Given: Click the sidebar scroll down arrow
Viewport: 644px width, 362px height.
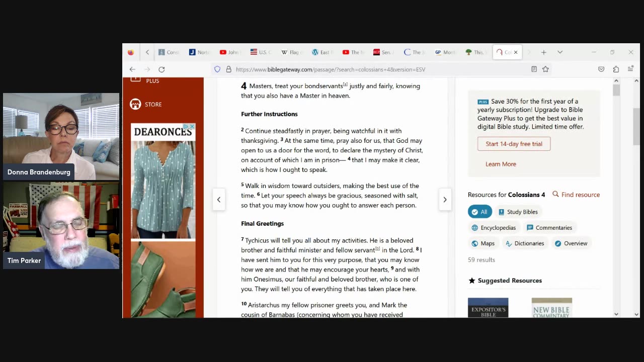Looking at the screenshot, I should (616, 314).
